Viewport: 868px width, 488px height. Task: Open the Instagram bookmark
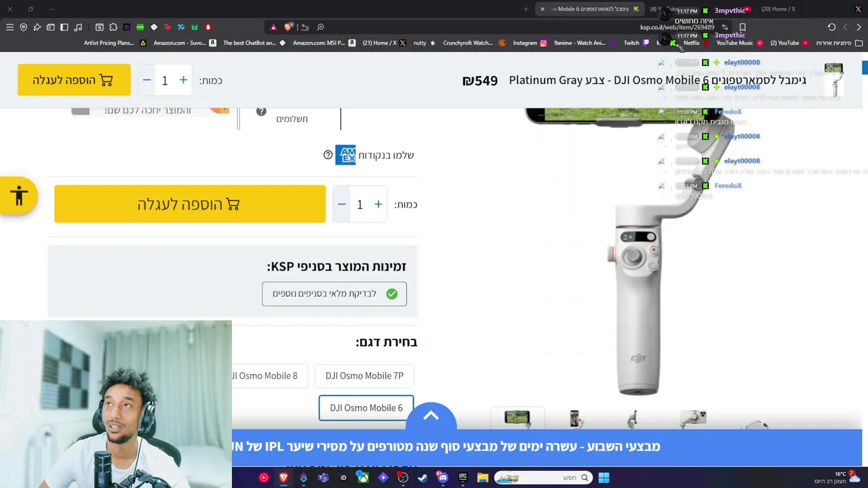click(530, 43)
